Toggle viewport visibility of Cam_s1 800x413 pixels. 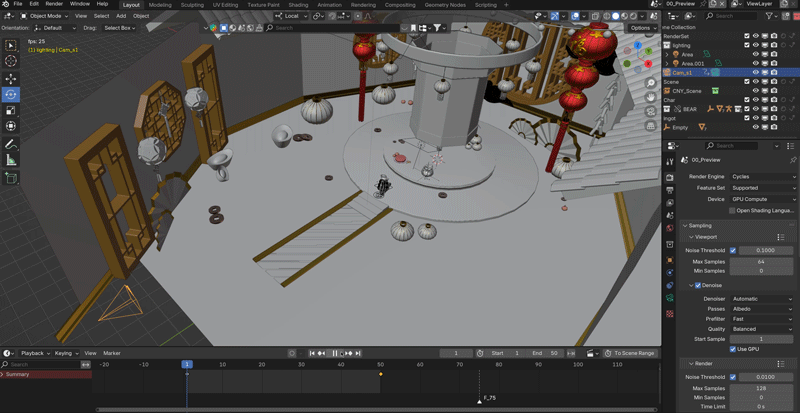pos(756,72)
